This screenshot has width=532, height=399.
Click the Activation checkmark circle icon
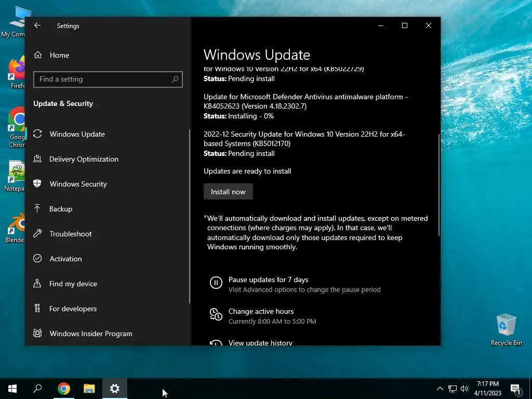point(37,258)
